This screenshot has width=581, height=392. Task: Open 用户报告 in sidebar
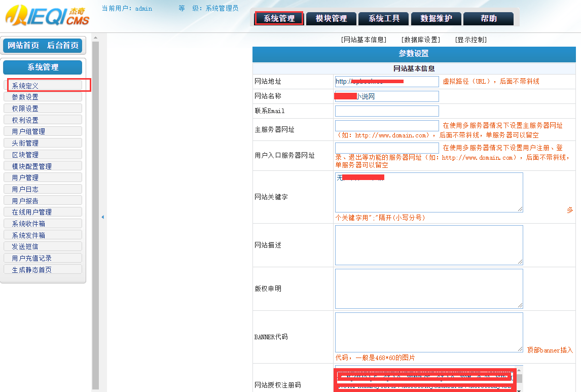(x=43, y=200)
